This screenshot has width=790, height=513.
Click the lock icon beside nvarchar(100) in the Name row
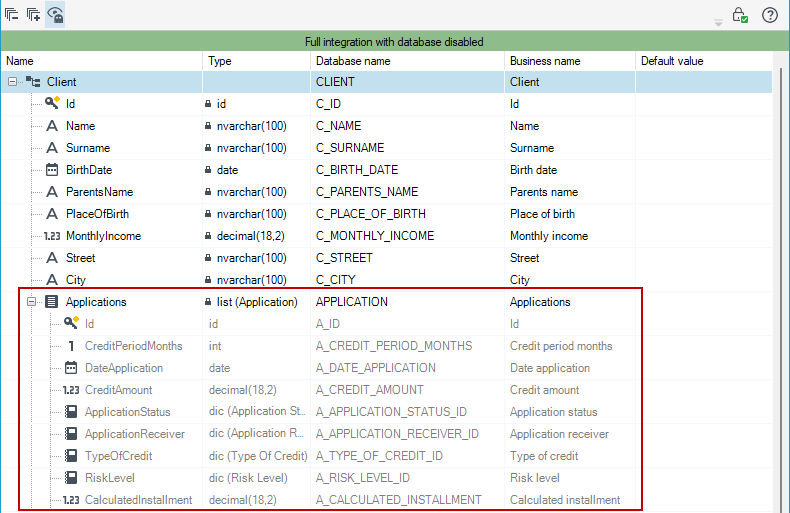click(208, 125)
